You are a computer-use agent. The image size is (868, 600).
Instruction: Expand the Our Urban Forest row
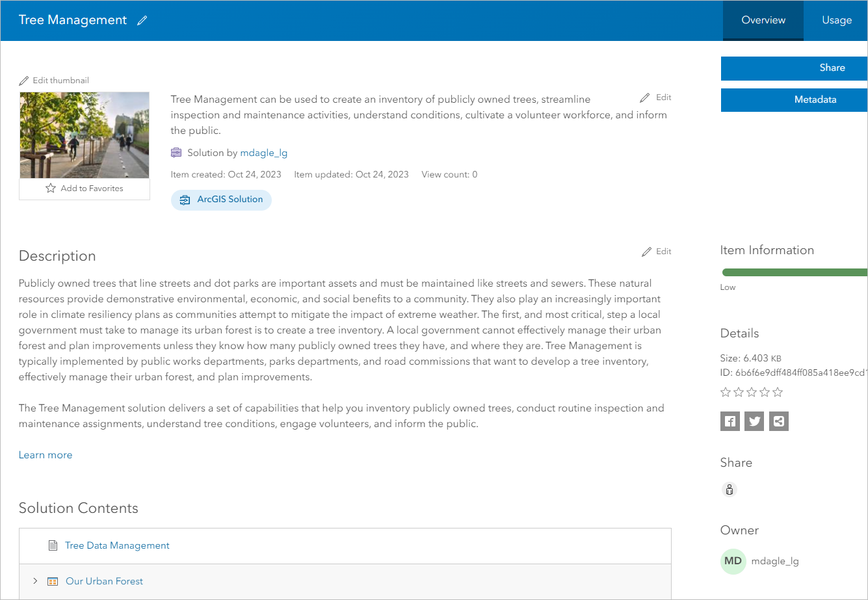pyautogui.click(x=35, y=581)
